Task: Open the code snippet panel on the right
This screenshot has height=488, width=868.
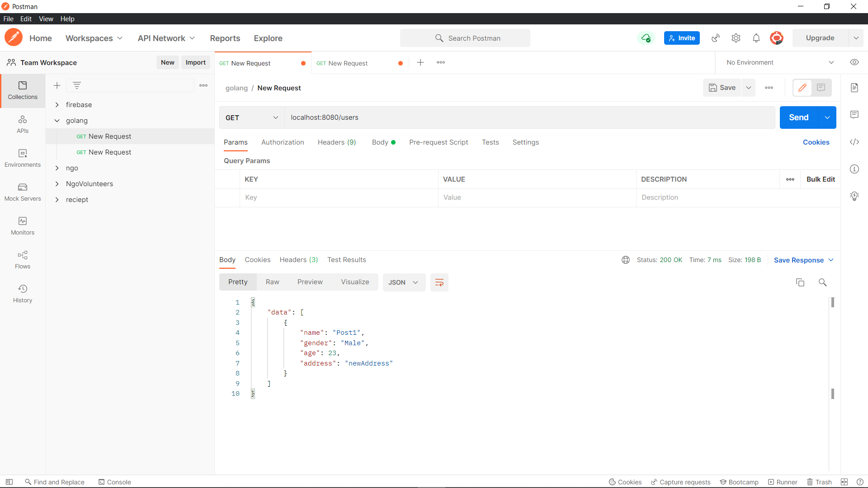Action: (854, 142)
